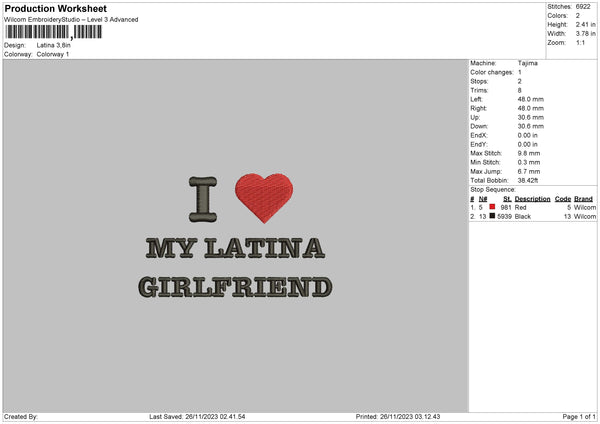Click the large letter I in the design
The width and height of the screenshot is (600, 424).
pos(203,199)
